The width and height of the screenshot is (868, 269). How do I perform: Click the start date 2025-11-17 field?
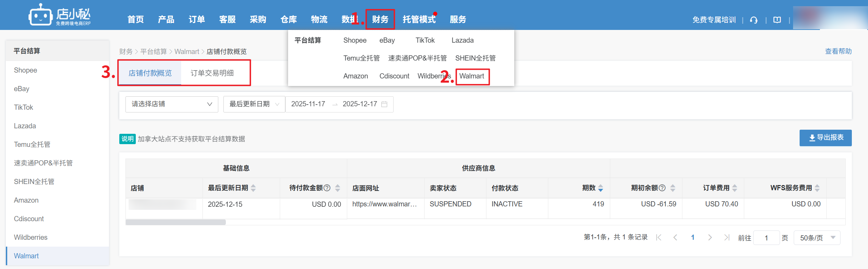pyautogui.click(x=308, y=104)
